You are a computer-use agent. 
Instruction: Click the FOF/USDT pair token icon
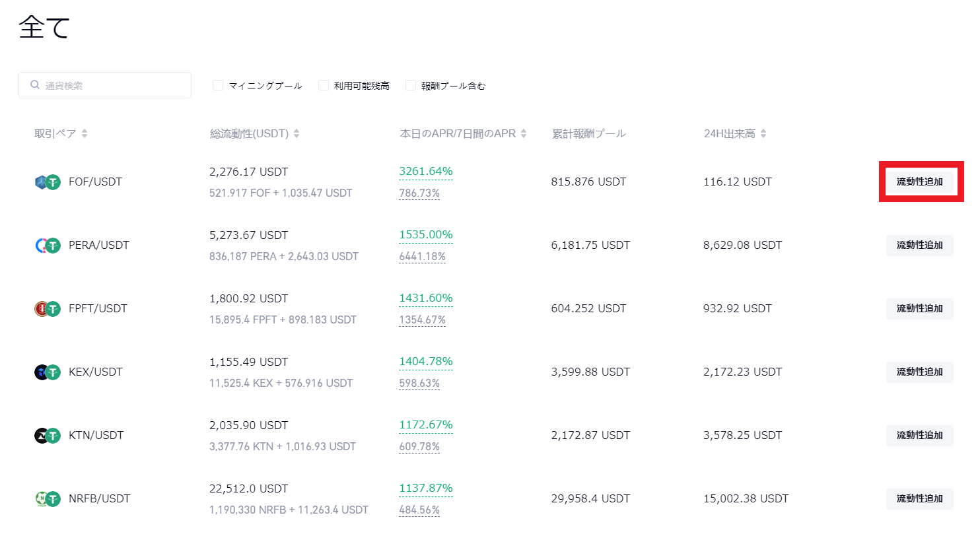[x=47, y=182]
